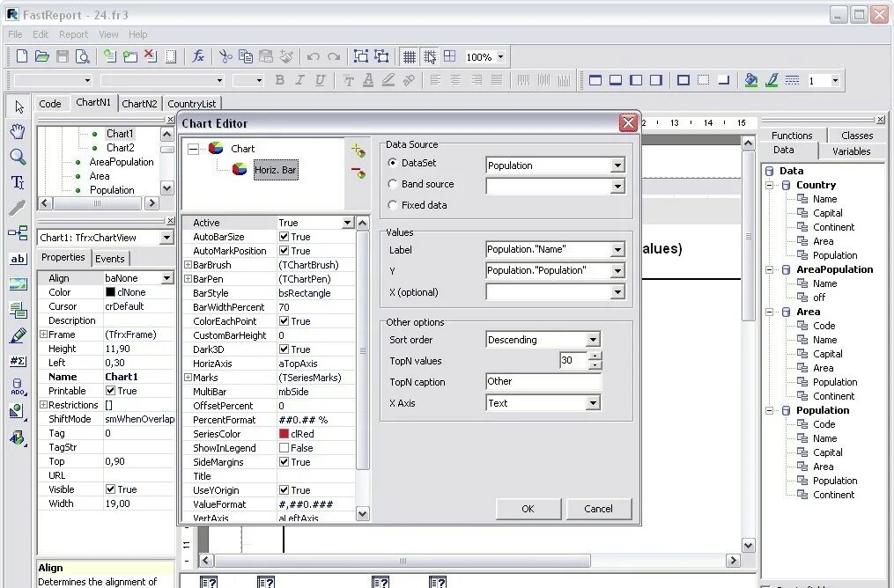Click the New report icon
Viewport: 894px width, 588px height.
pyautogui.click(x=22, y=55)
